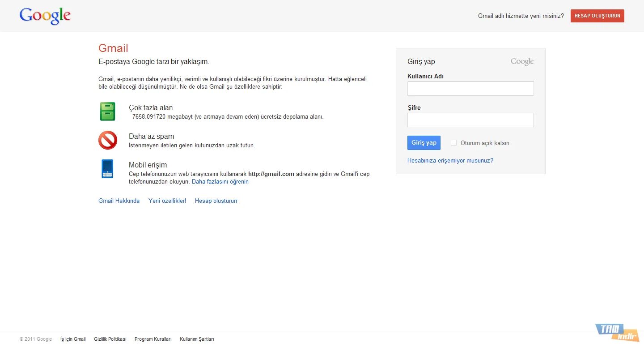Image resolution: width=644 pixels, height=347 pixels.
Task: Click the green storage drive icon
Action: click(x=107, y=111)
